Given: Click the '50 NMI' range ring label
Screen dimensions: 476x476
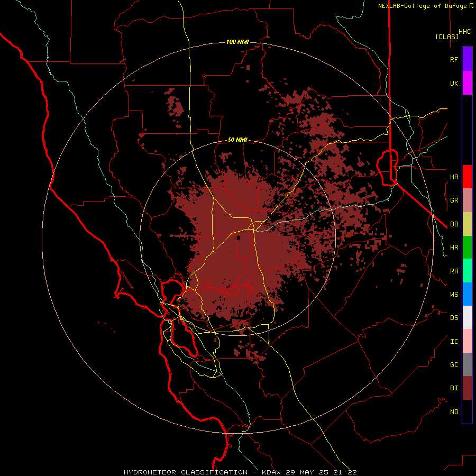Looking at the screenshot, I should click(237, 140).
